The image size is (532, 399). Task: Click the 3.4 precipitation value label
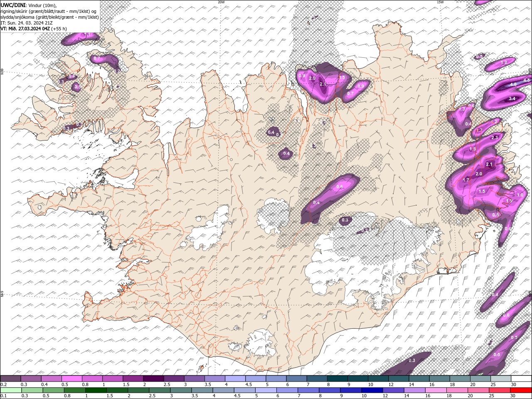tap(512, 99)
